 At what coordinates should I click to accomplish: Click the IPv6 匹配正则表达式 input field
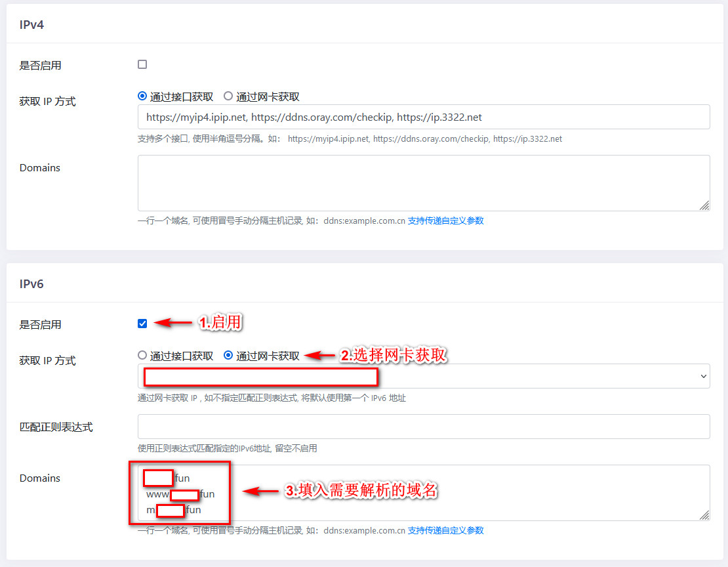click(423, 427)
